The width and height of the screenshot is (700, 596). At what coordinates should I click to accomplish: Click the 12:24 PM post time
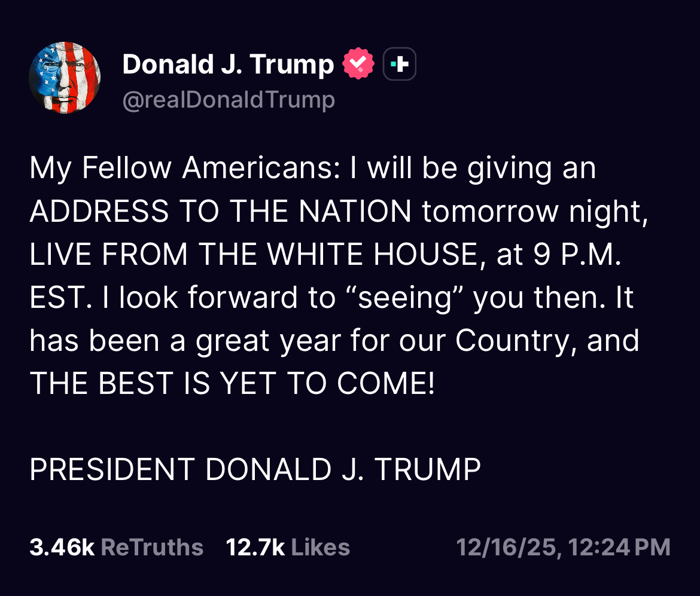click(620, 547)
